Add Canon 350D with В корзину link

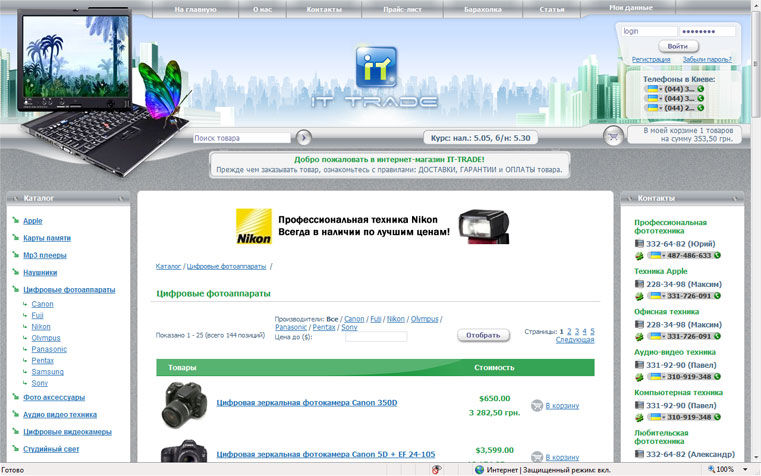click(562, 406)
